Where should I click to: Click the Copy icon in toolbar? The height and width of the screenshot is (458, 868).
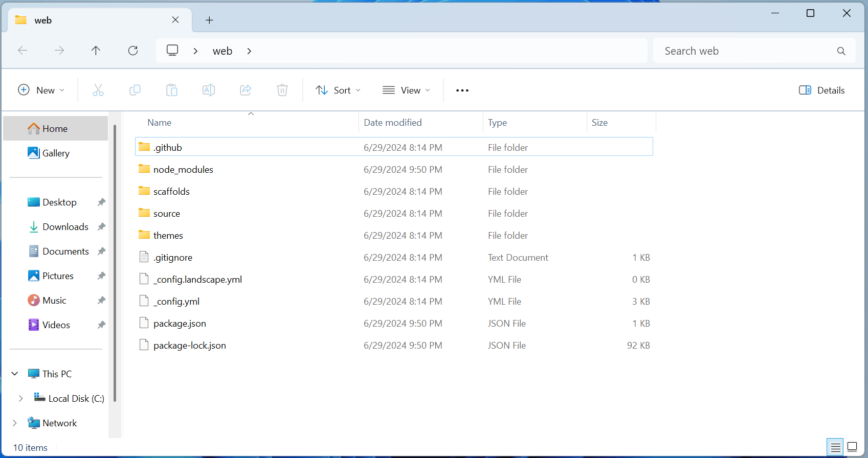click(135, 90)
